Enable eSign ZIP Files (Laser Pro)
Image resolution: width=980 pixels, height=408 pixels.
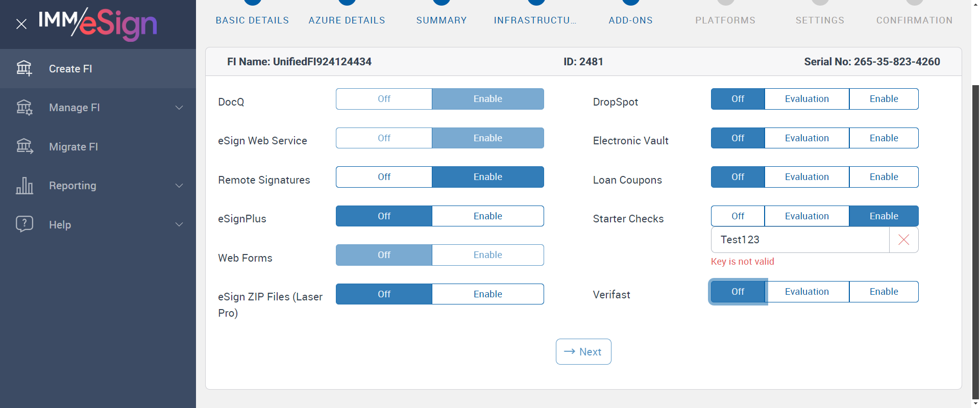pyautogui.click(x=488, y=294)
